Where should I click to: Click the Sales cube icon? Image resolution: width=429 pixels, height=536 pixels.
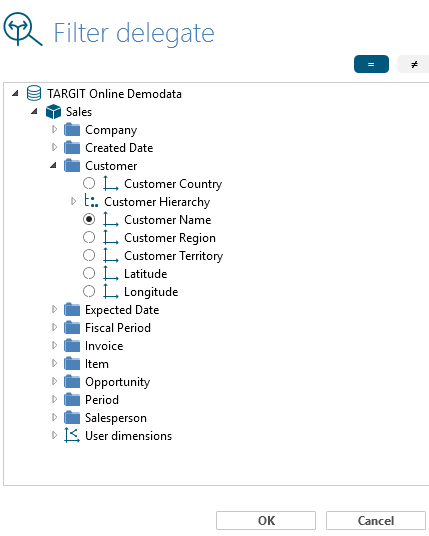click(x=53, y=112)
